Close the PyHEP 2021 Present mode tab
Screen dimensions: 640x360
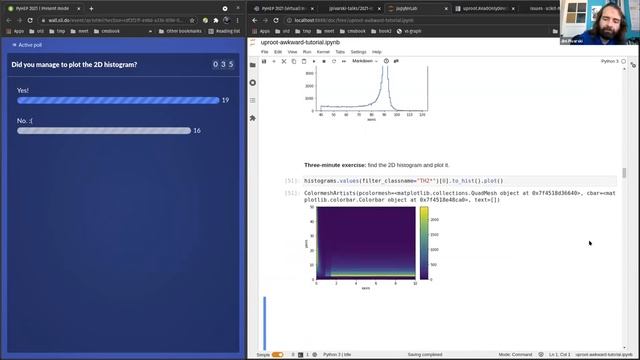coord(79,9)
